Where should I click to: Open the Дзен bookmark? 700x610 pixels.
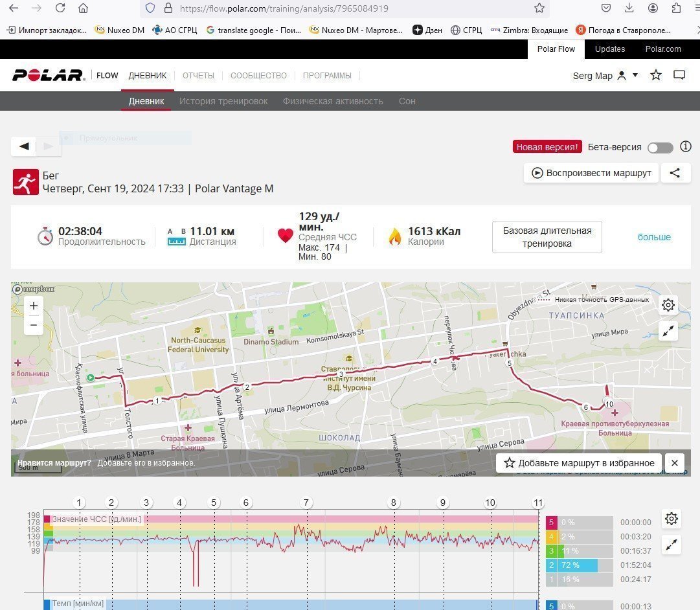(x=427, y=30)
